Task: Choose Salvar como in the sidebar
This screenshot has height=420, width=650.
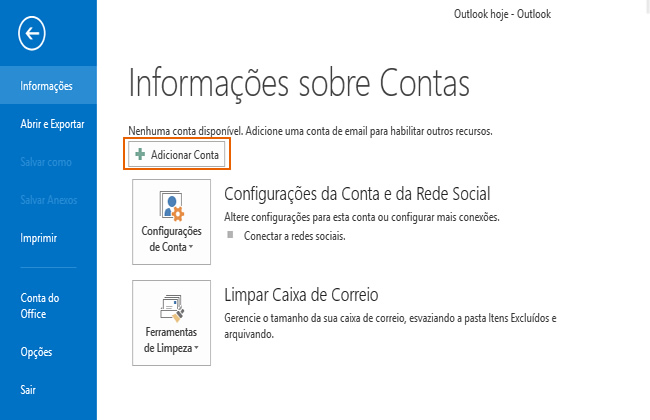Action: tap(46, 162)
